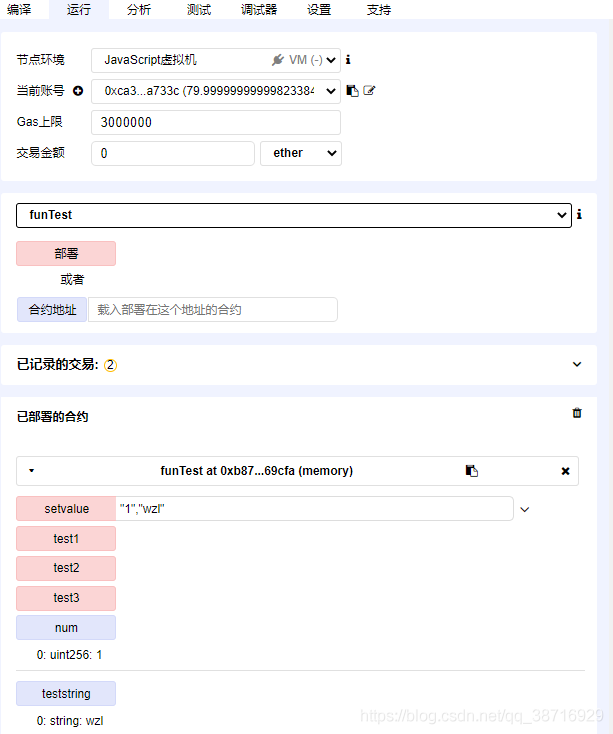Click trash icon to clear deployed contracts
613x734 pixels.
point(577,413)
